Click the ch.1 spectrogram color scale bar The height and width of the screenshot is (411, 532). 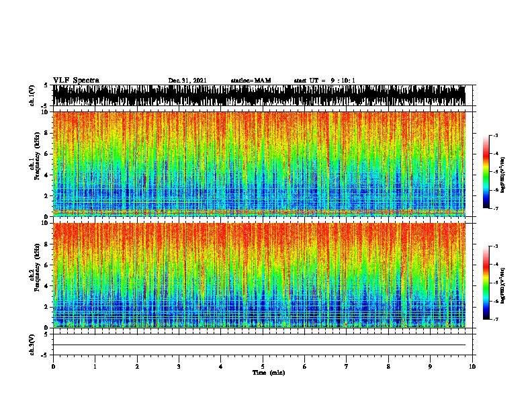486,172
